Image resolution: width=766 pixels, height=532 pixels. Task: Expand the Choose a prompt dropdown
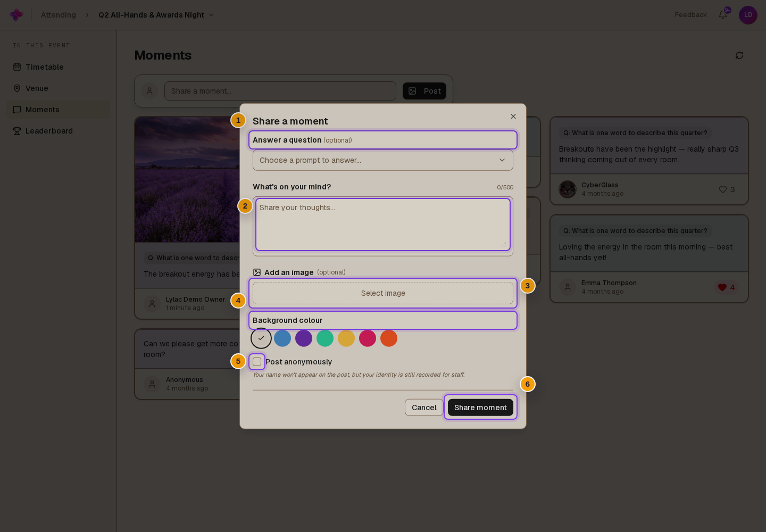tap(383, 160)
